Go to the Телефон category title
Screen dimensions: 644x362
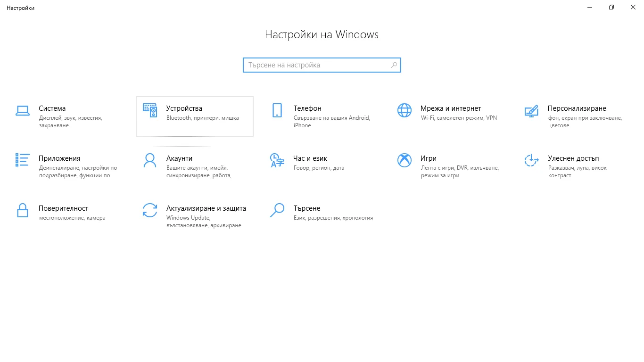click(x=307, y=108)
